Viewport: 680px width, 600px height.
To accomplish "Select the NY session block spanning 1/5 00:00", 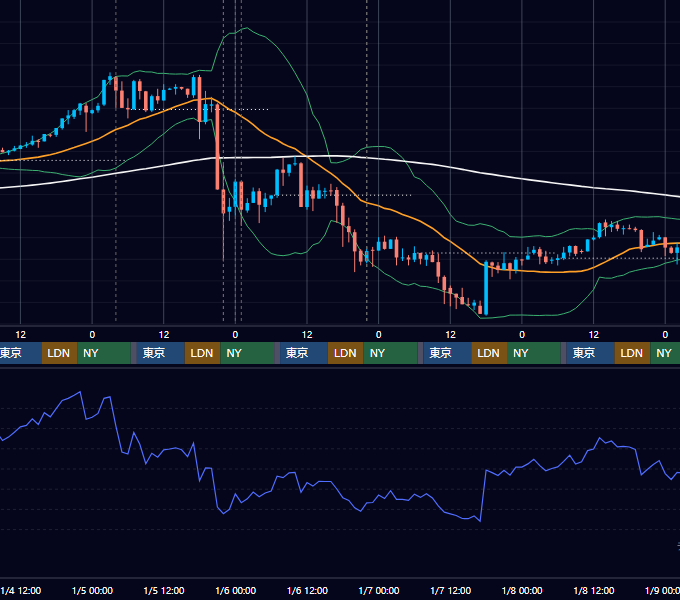I will click(104, 353).
